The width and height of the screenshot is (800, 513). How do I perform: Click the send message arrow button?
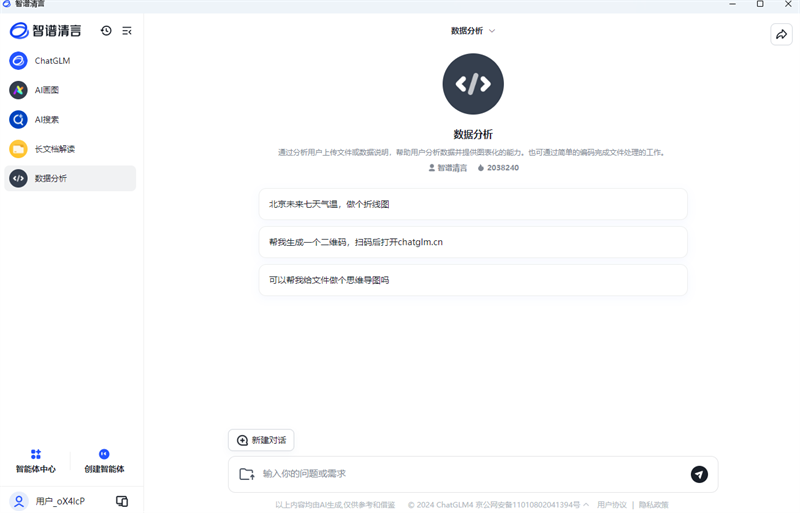click(x=699, y=474)
